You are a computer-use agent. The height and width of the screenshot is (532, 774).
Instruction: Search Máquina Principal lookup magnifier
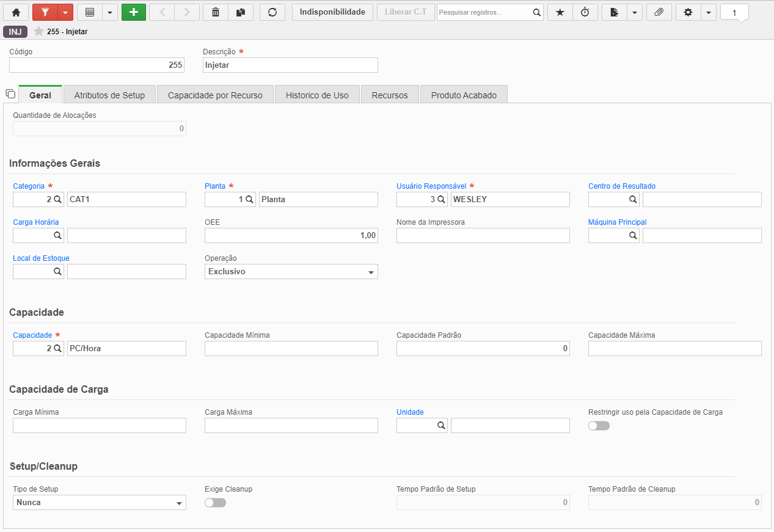[633, 235]
